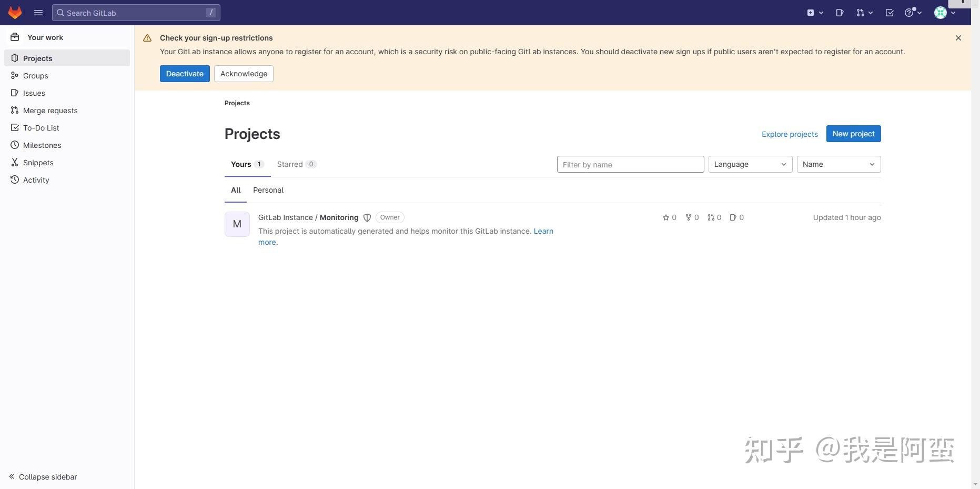980x489 pixels.
Task: Click the forks count icon
Action: [x=689, y=217]
